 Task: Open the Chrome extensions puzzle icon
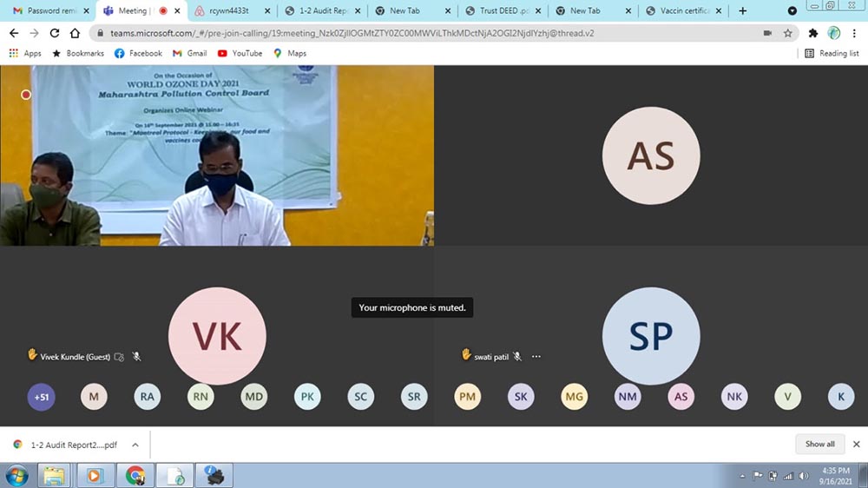pos(813,33)
